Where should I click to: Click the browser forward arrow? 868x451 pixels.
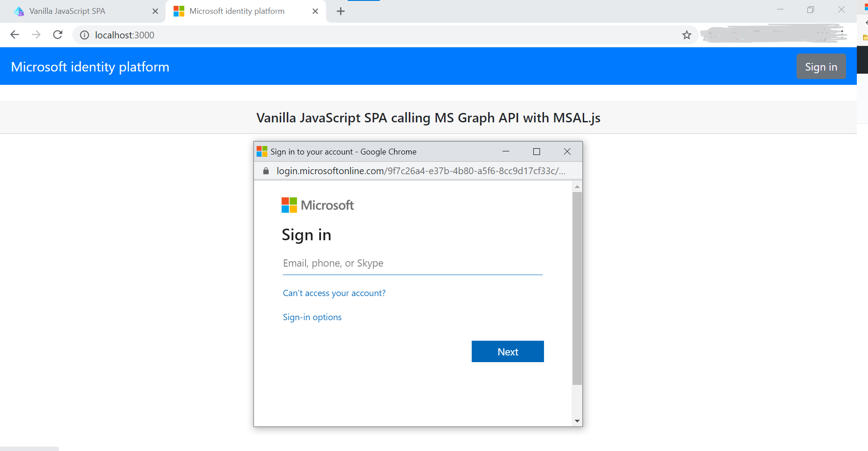(x=36, y=35)
